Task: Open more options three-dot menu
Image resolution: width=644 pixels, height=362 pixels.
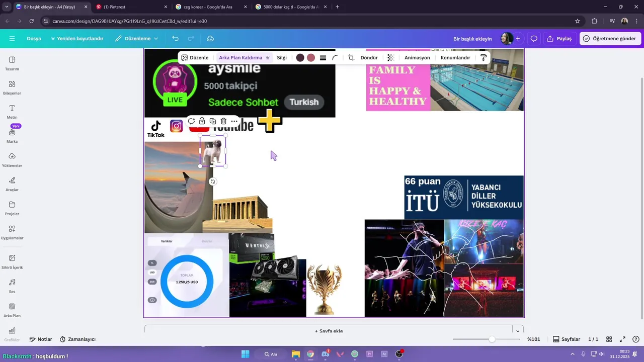Action: pos(234,121)
